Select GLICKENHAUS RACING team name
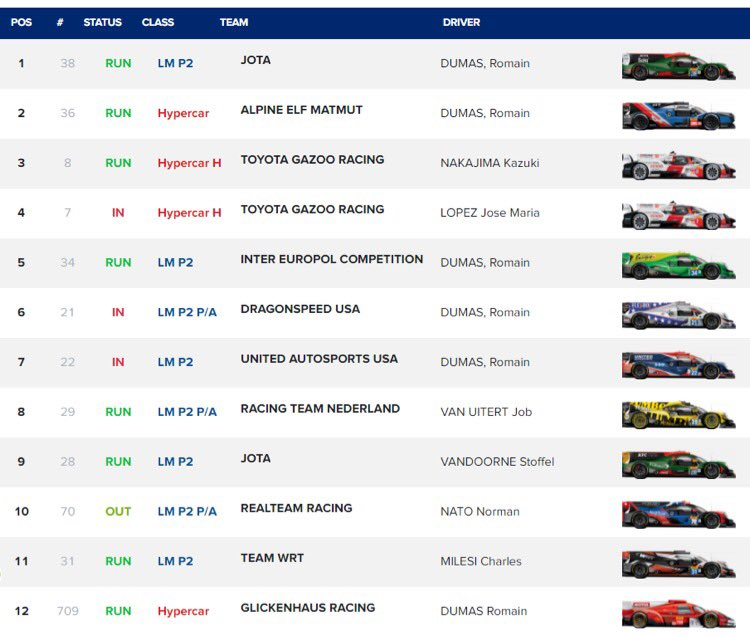This screenshot has height=636, width=750. pos(308,607)
